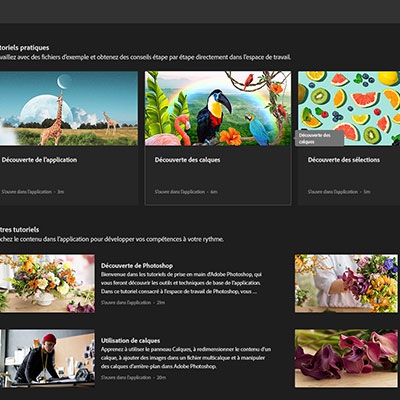Click the 'Découverte des sélections' title
The width and height of the screenshot is (400, 400).
(x=344, y=160)
